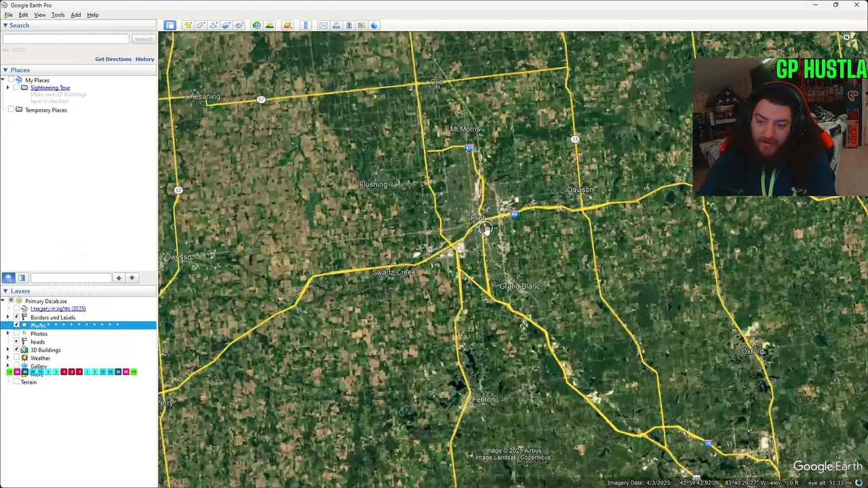Expand the Photos layer arrow

click(x=7, y=333)
